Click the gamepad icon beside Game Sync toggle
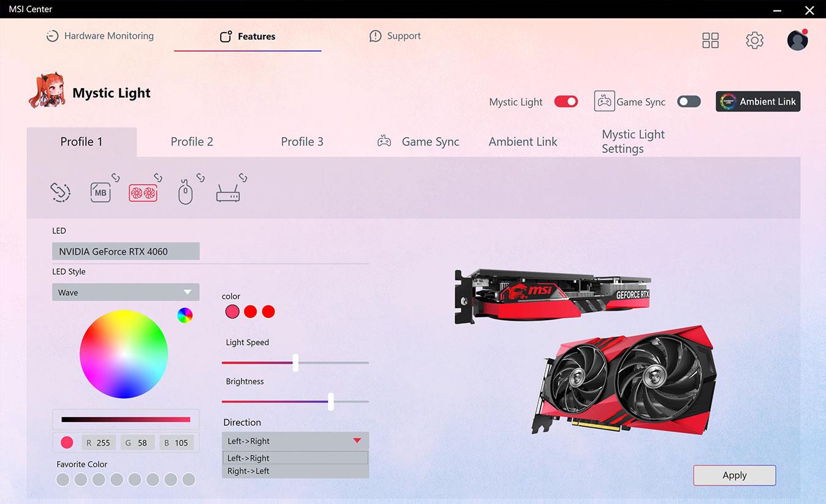Image resolution: width=826 pixels, height=504 pixels. point(604,101)
